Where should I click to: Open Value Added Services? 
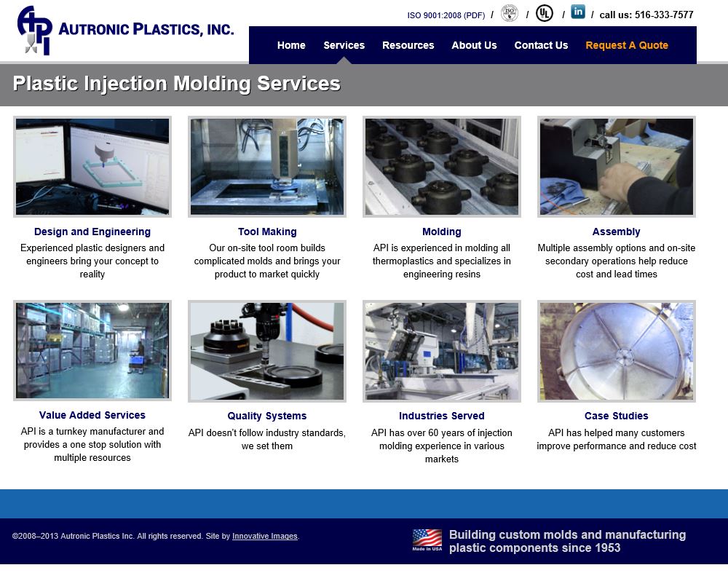coord(92,416)
